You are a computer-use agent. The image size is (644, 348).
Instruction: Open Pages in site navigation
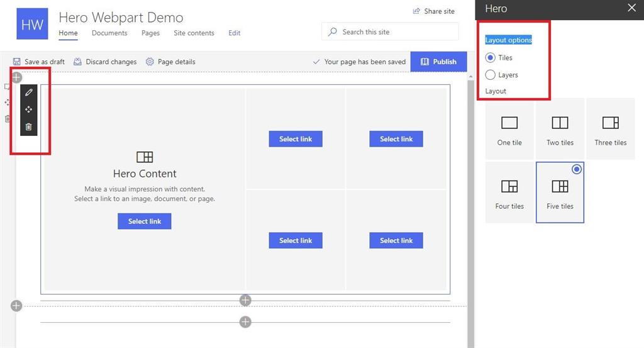[x=150, y=33]
